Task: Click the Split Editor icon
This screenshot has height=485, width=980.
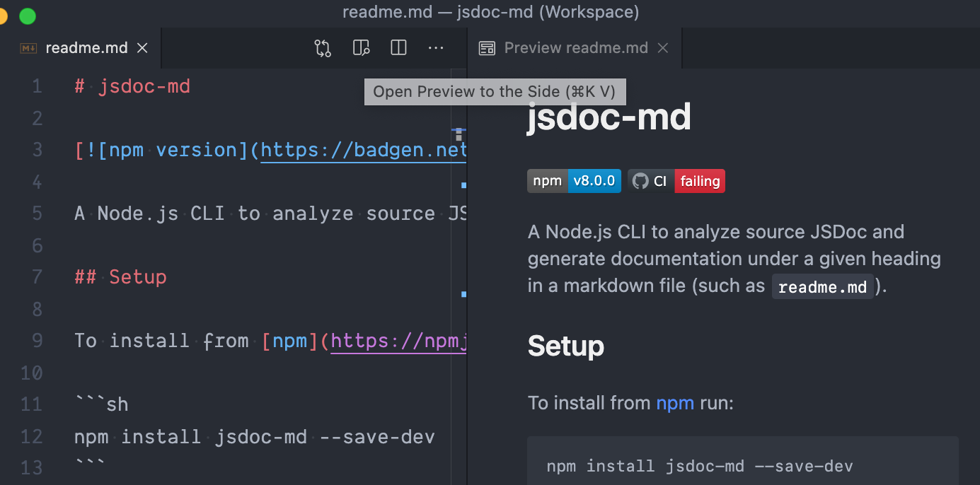Action: 398,47
